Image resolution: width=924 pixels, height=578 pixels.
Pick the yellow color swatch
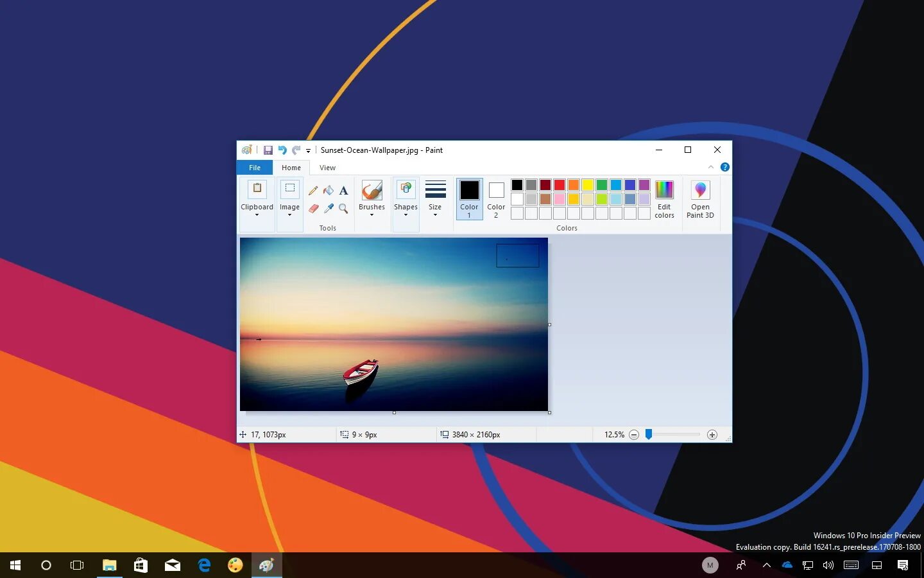pos(588,185)
